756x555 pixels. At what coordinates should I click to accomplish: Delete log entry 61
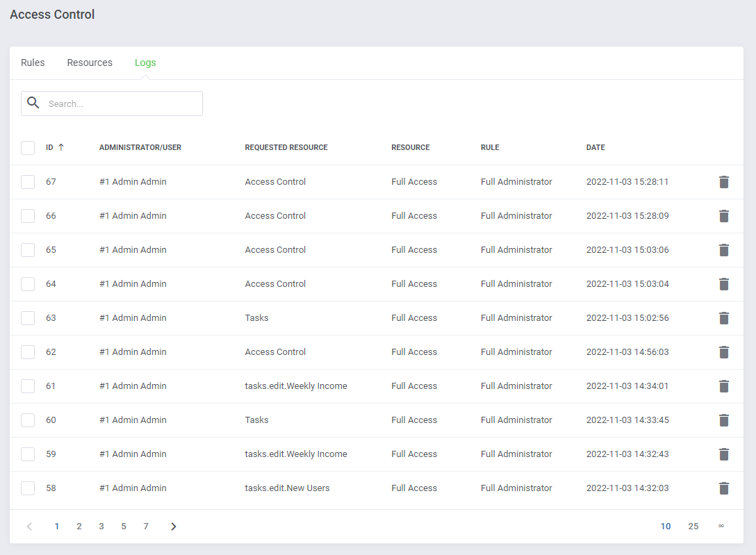coord(724,386)
